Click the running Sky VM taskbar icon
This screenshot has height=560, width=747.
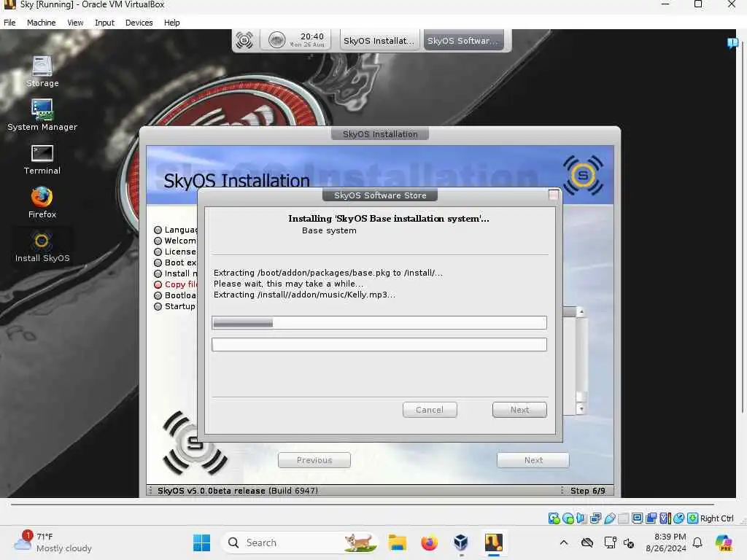pos(494,542)
